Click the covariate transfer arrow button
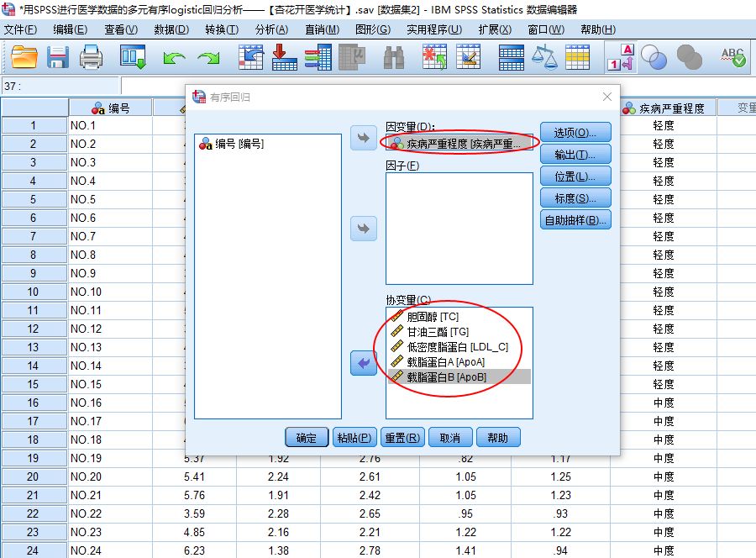The width and height of the screenshot is (756, 558). click(363, 364)
